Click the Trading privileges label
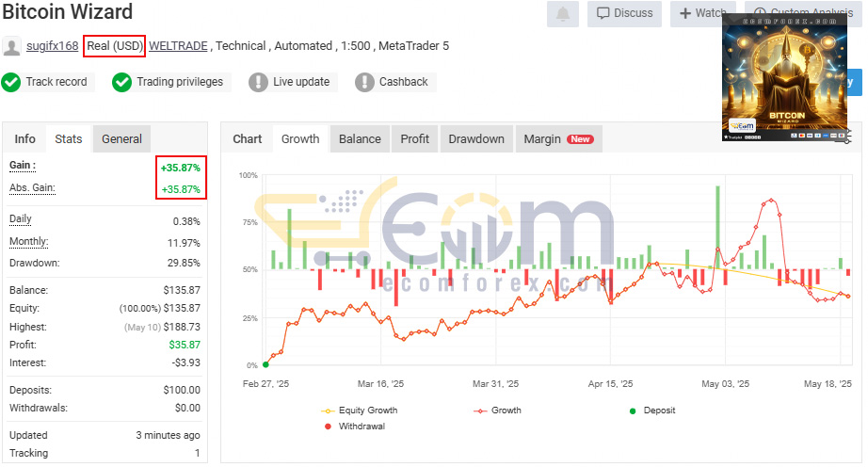The height and width of the screenshot is (467, 868). point(180,82)
